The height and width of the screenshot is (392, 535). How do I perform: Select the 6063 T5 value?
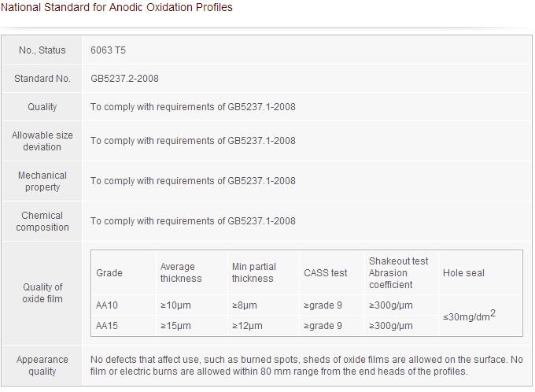[x=109, y=50]
